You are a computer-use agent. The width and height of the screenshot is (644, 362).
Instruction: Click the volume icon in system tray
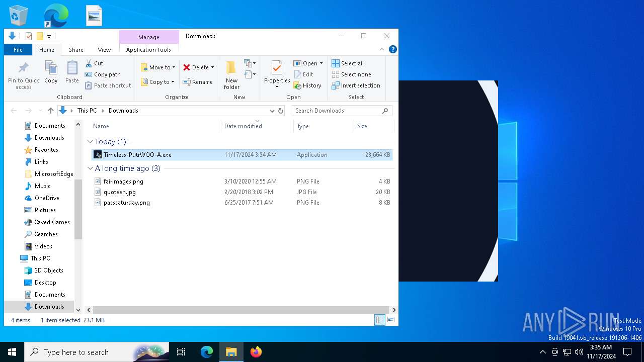[579, 352]
